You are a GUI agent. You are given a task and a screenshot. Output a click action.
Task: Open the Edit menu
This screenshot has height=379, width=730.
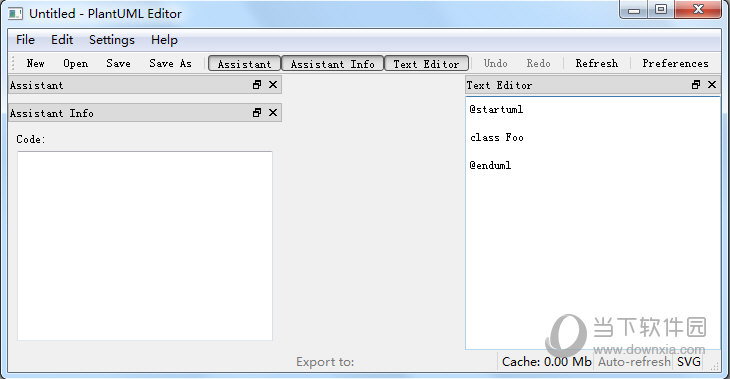point(62,40)
